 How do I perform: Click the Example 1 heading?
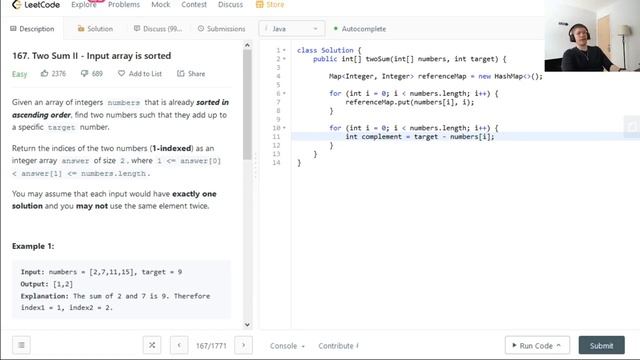(x=33, y=246)
